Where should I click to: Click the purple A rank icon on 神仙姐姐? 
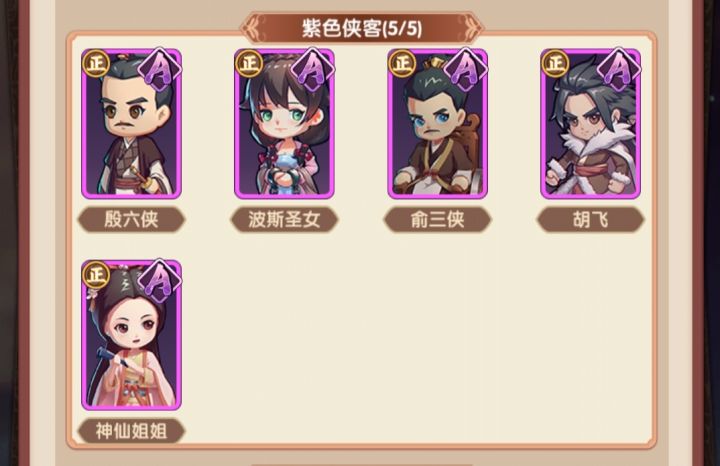click(x=159, y=281)
